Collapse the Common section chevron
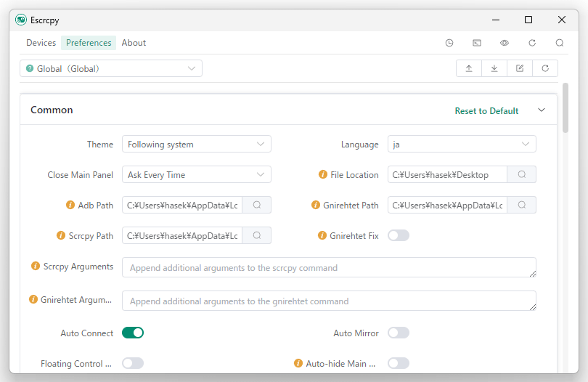This screenshot has width=588, height=382. pos(541,110)
